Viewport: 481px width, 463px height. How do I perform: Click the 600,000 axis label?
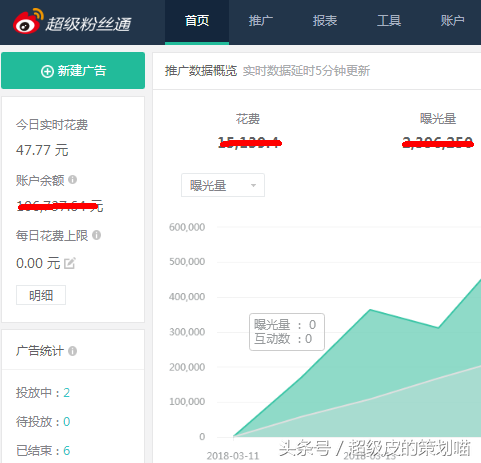point(187,227)
